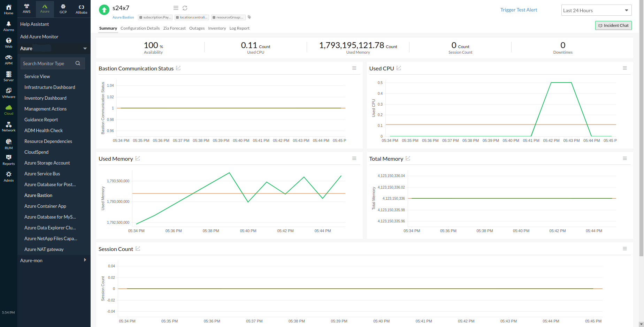Switch to GCP cloud tab
This screenshot has height=327, width=644.
tap(63, 9)
